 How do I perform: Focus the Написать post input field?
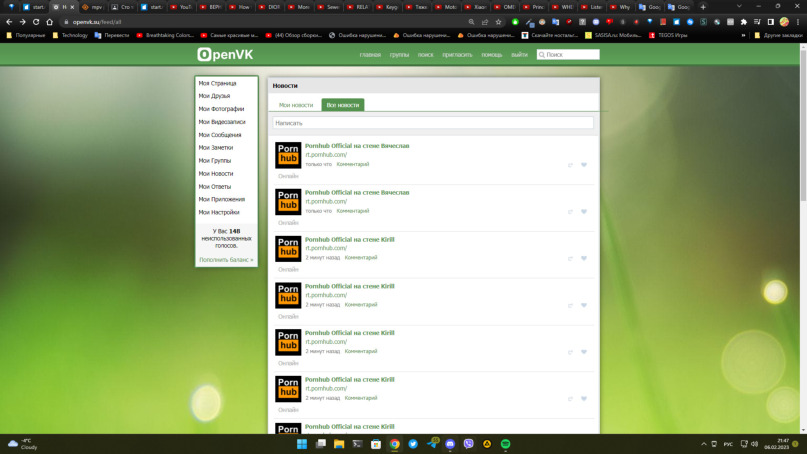(x=433, y=123)
